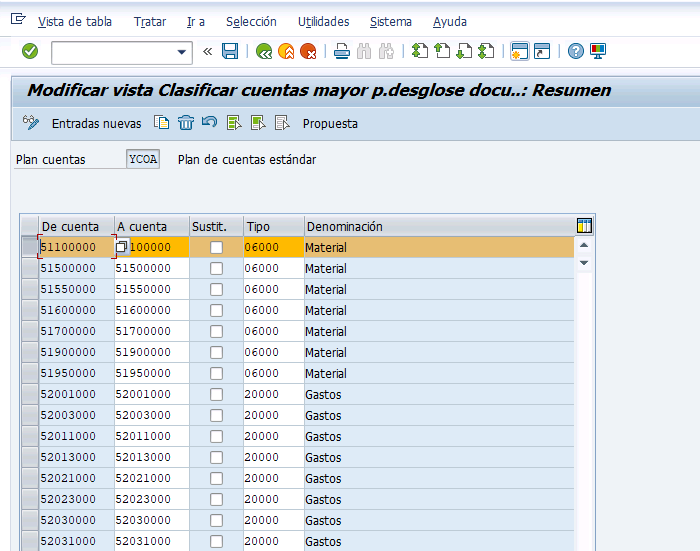Toggle Sustit. checkbox for account 52023000
This screenshot has width=700, height=551.
tap(217, 499)
